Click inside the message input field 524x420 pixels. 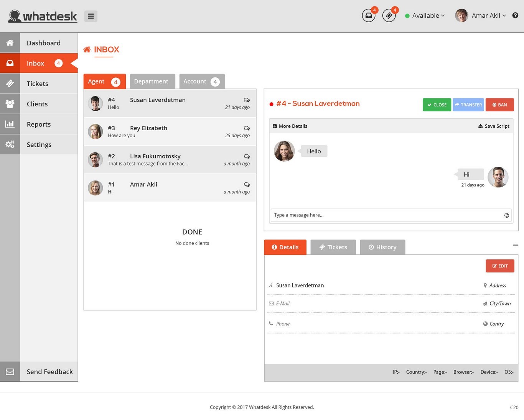coord(384,215)
